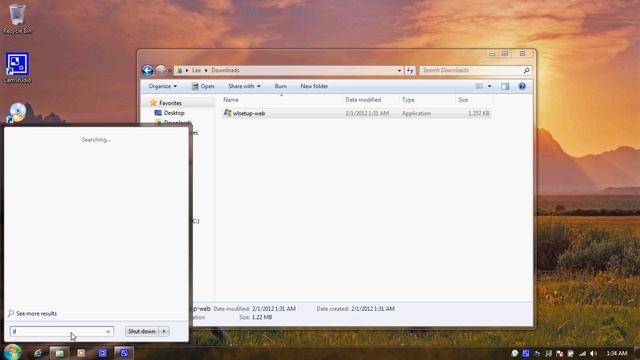This screenshot has height=360, width=640.
Task: Sort by the Type column header
Action: coord(408,100)
